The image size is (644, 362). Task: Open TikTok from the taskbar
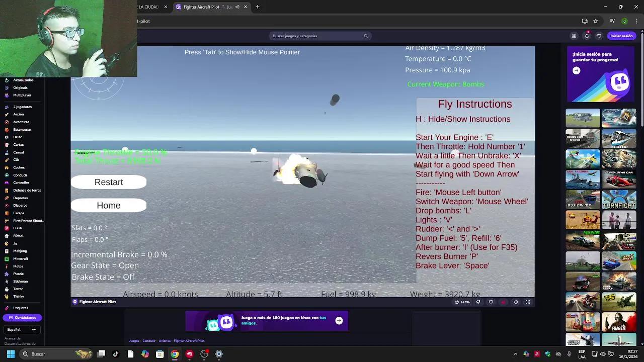click(115, 354)
